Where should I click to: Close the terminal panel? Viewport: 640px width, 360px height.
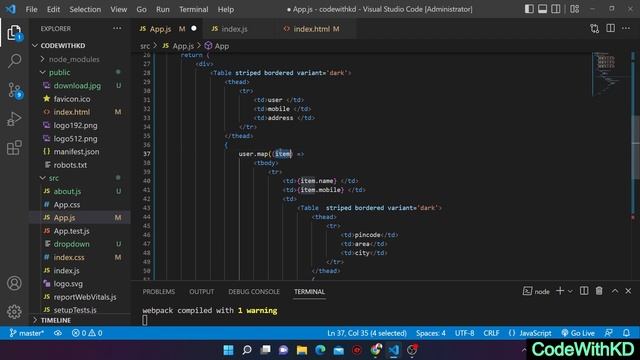point(628,291)
